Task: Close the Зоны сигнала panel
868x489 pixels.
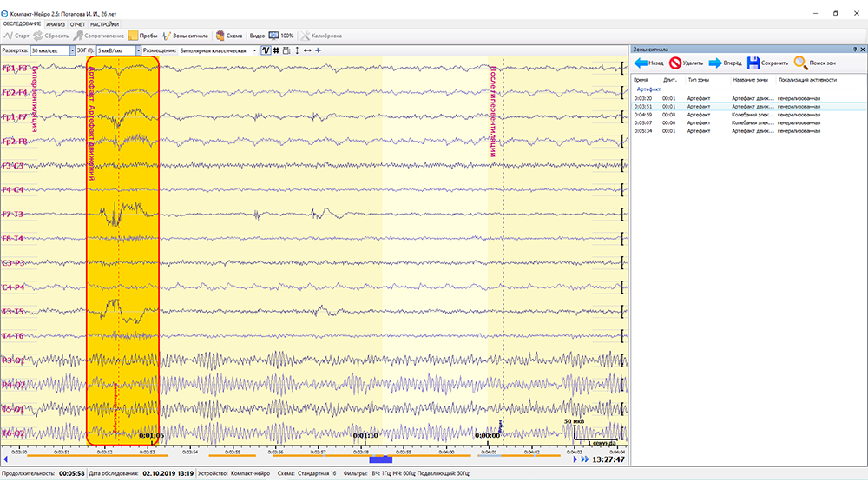Action: [863, 50]
